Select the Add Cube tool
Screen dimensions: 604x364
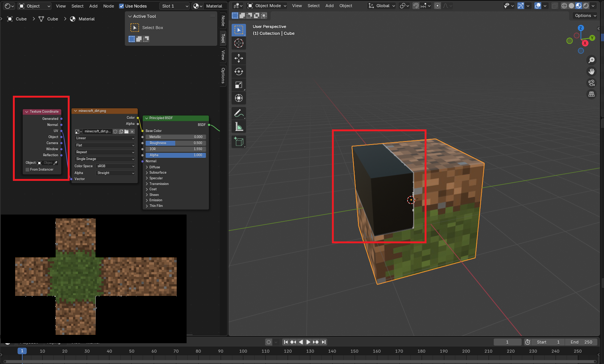pos(238,142)
